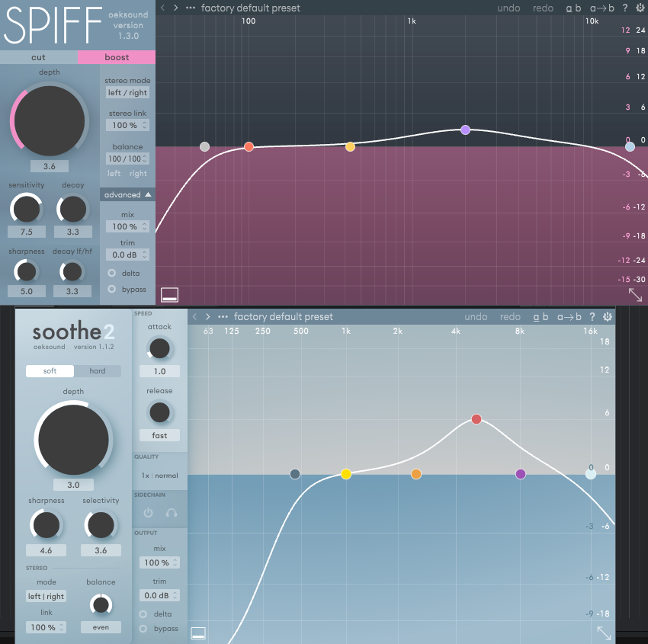
Task: Copy Spiff a to b
Action: [x=601, y=8]
